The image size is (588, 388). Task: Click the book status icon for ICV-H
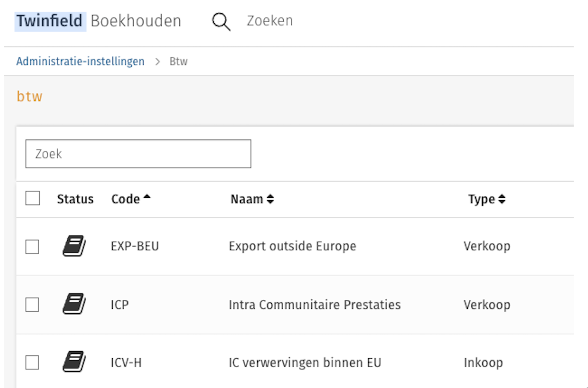pos(74,362)
